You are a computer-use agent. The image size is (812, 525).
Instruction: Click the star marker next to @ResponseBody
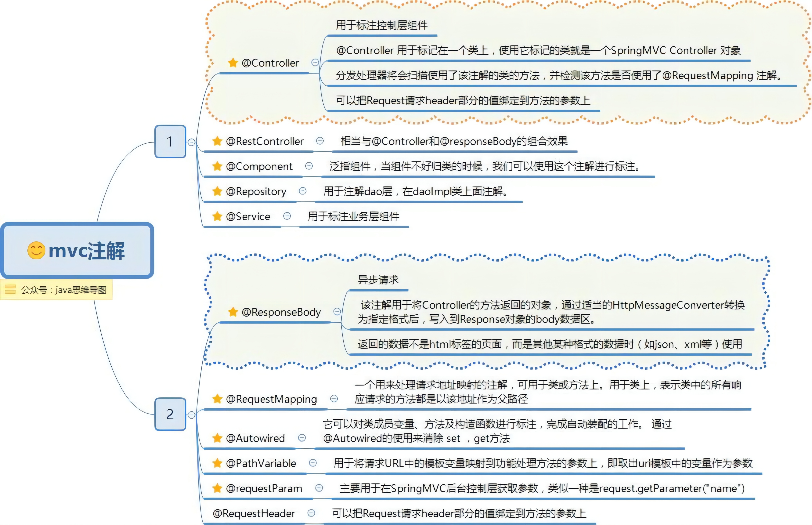(233, 312)
